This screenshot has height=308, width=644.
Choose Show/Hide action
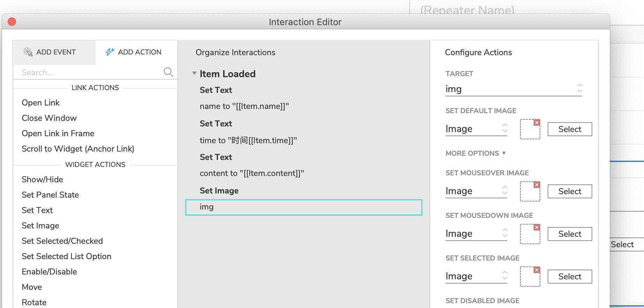(42, 179)
